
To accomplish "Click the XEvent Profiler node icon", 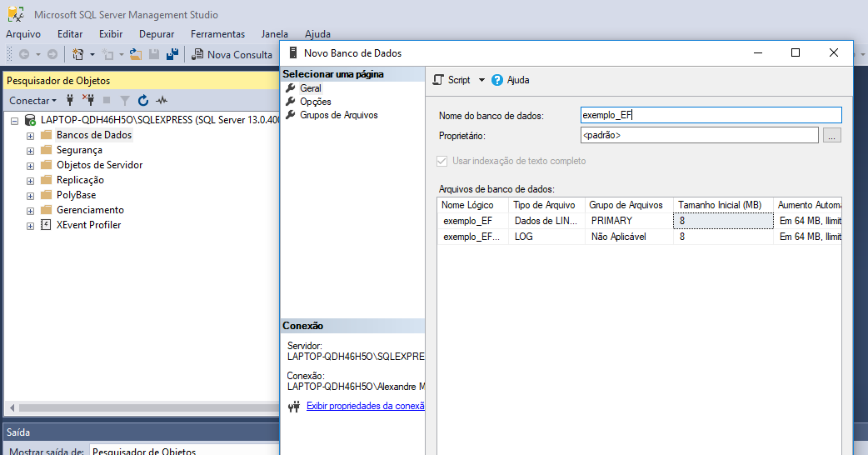I will (x=46, y=225).
